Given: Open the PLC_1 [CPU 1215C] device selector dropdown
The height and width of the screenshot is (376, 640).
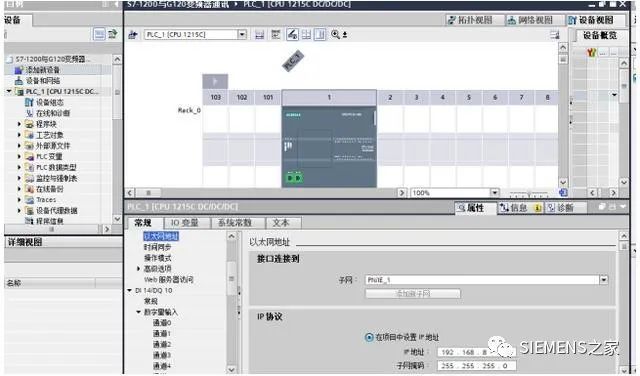Looking at the screenshot, I should (x=242, y=35).
